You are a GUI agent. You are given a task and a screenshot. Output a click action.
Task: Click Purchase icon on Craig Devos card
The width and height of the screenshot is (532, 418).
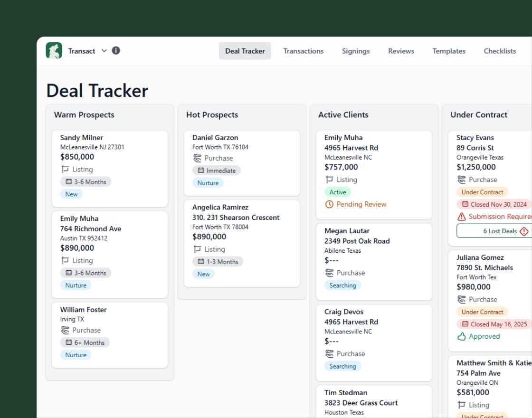point(329,353)
